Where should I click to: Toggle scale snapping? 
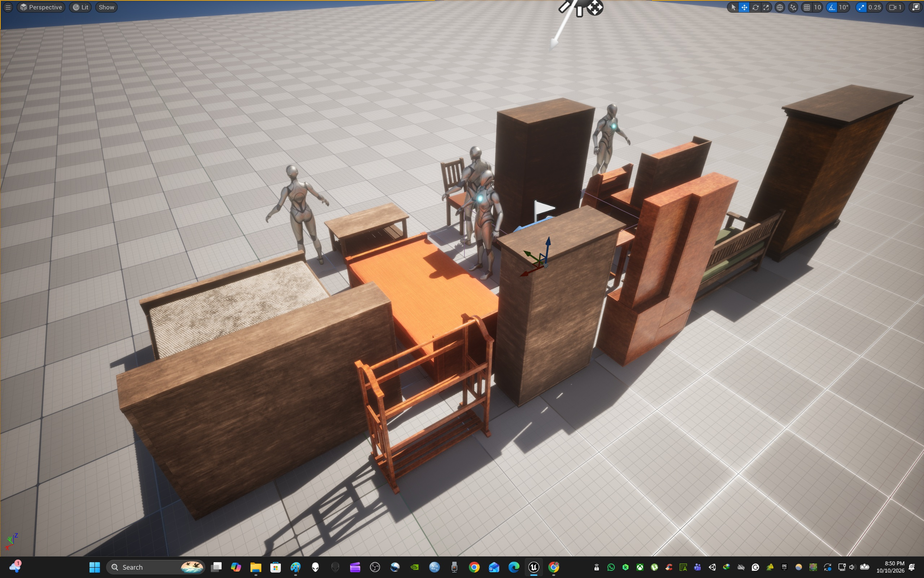tap(861, 7)
